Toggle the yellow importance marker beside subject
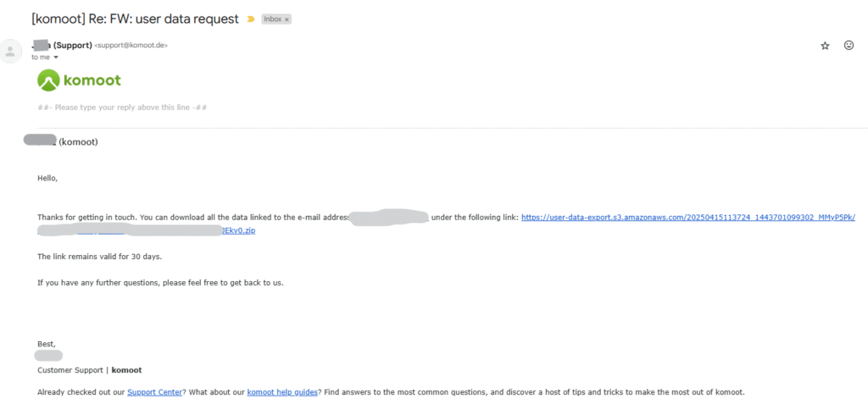The height and width of the screenshot is (415, 868). coord(251,19)
